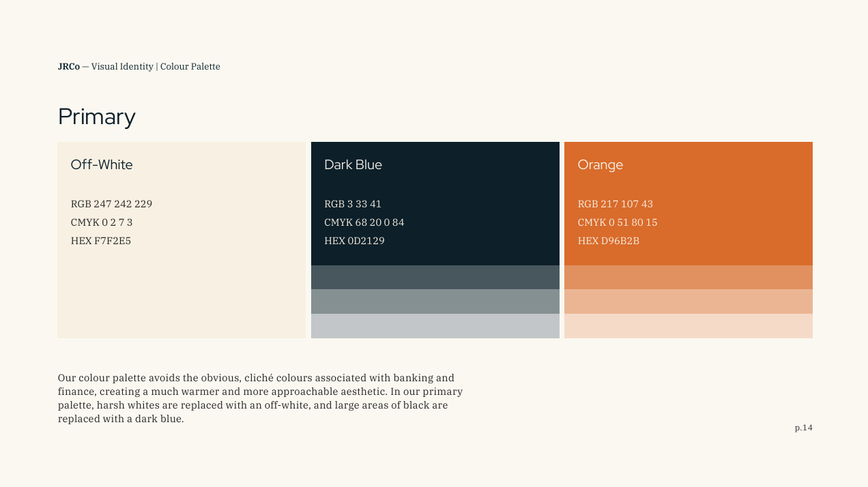This screenshot has width=868, height=487.
Task: Choose the medium gray tint strip
Action: [x=435, y=301]
